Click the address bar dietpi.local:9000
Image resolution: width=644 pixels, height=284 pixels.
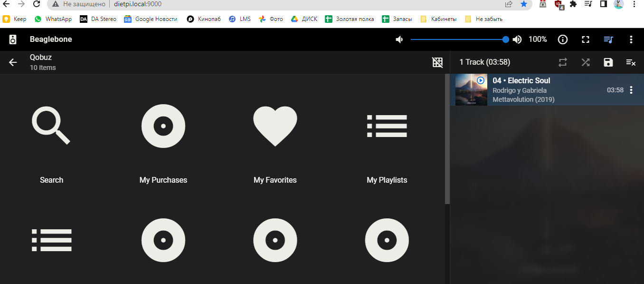tap(138, 4)
